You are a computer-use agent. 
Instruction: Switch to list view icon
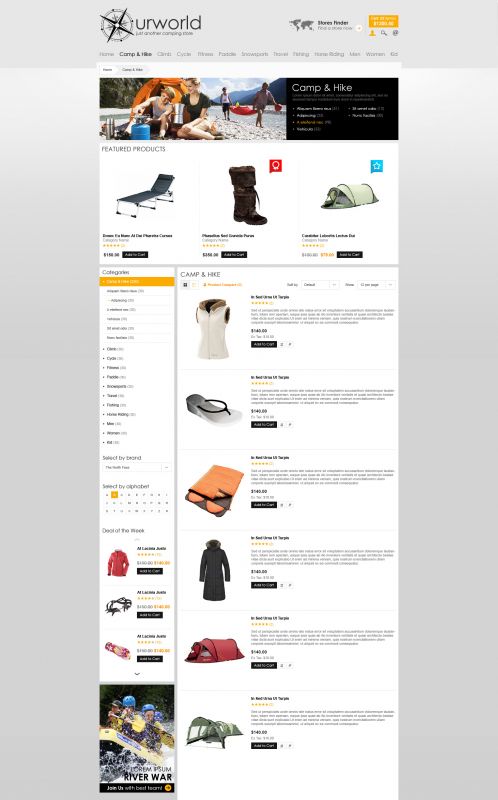click(x=194, y=285)
